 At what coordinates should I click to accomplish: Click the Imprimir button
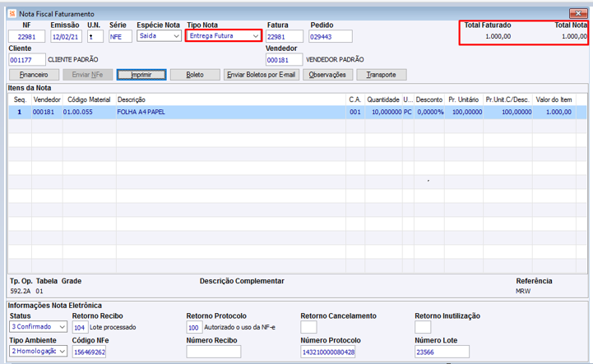click(x=141, y=75)
